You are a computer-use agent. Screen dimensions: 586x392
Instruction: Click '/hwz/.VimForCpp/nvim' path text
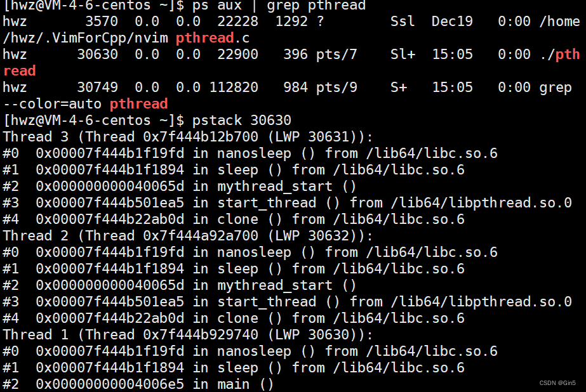[85, 37]
